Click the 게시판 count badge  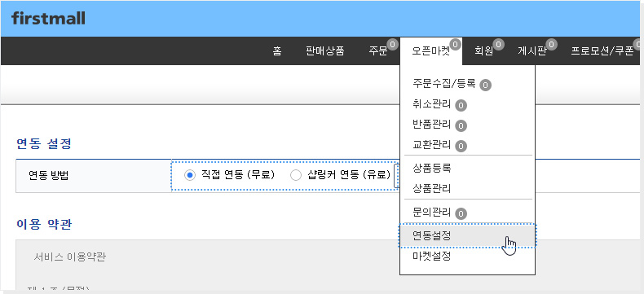(551, 44)
